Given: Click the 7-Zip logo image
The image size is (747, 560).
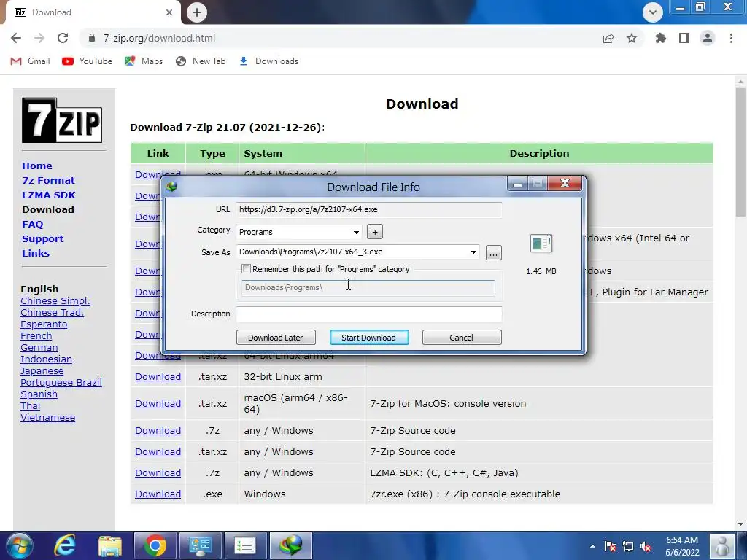Looking at the screenshot, I should coord(62,120).
